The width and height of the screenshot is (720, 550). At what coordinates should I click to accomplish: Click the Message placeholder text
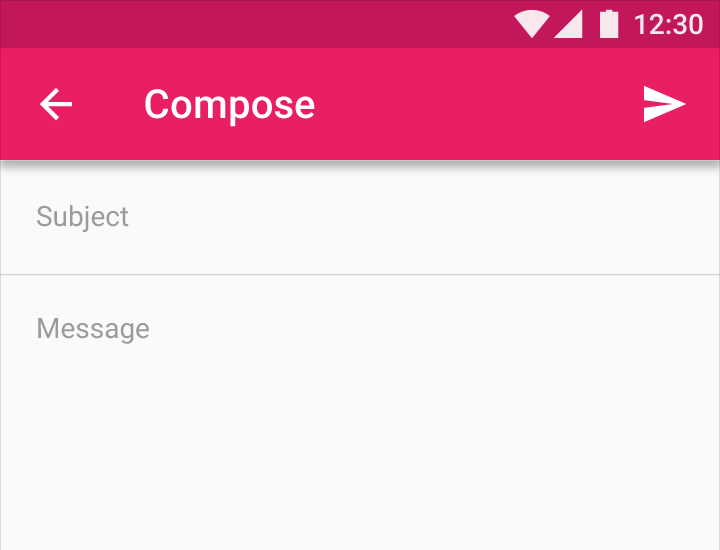[x=93, y=329]
